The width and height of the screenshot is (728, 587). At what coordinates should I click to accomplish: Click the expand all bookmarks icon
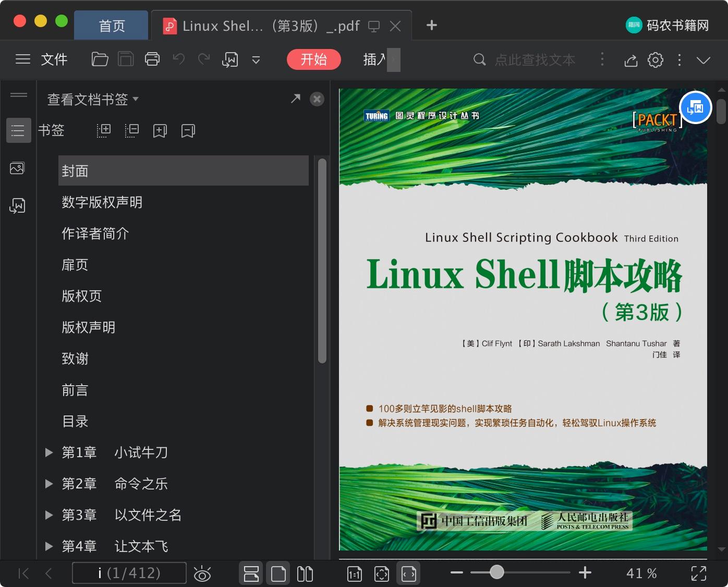click(x=104, y=130)
